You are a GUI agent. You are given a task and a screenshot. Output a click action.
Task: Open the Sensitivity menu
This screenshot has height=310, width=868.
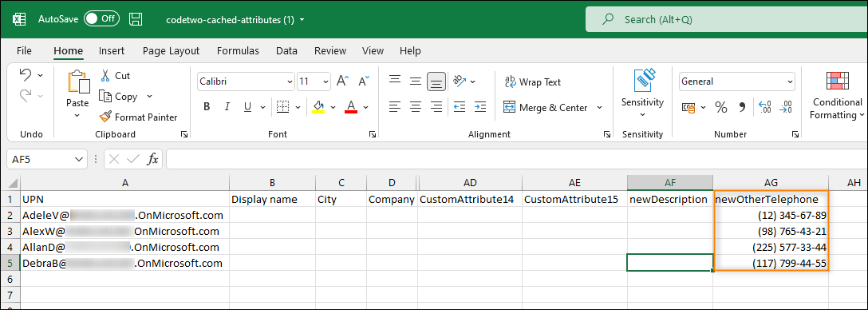(x=642, y=93)
